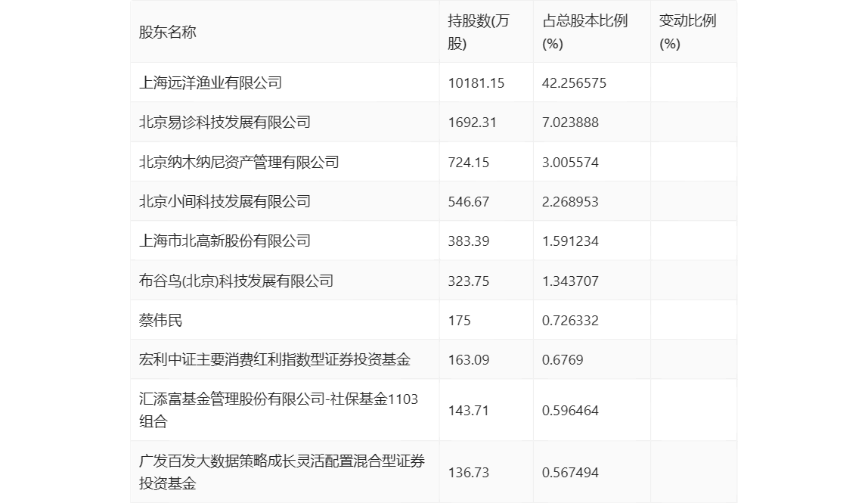The height and width of the screenshot is (503, 868).
Task: Select shareholder 蔡伟民
Action: tap(160, 320)
